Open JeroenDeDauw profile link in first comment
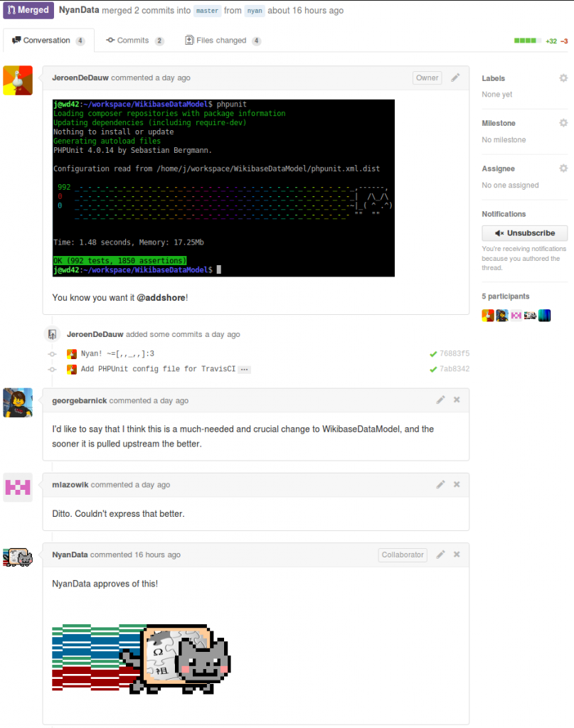 tap(80, 77)
